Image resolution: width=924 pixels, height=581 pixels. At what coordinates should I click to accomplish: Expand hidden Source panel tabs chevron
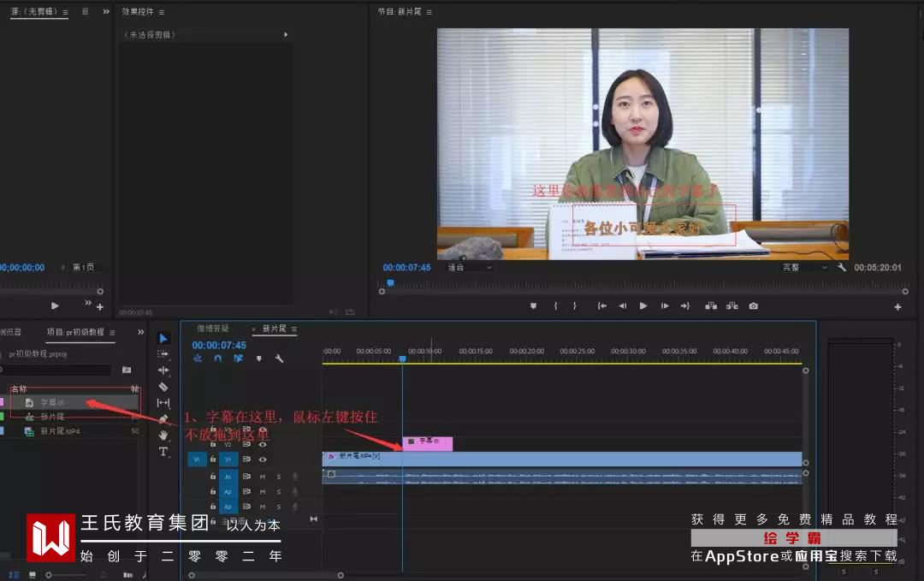[106, 11]
